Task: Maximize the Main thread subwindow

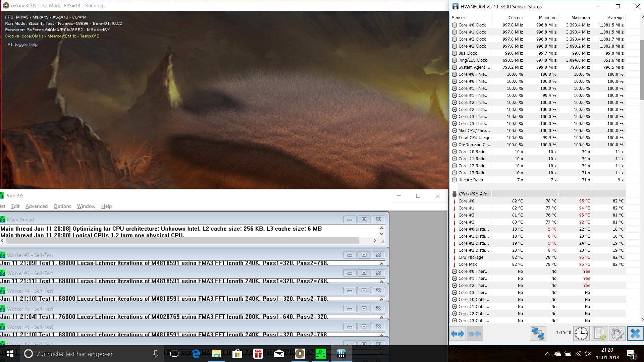Action: point(364,219)
